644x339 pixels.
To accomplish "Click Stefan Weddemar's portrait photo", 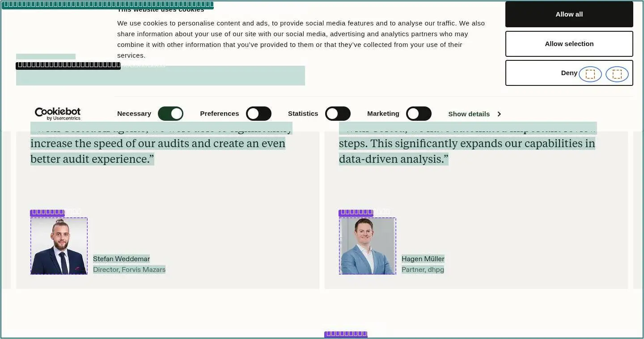I will point(59,246).
